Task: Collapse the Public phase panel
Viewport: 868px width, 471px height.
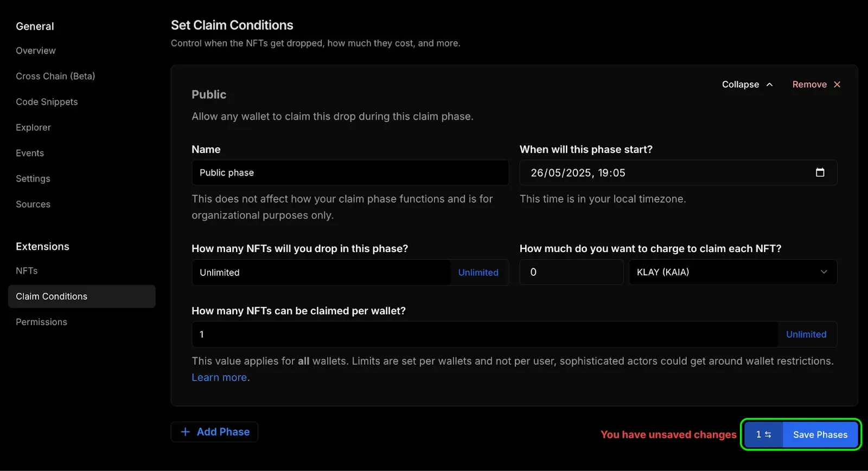Action: (x=747, y=85)
